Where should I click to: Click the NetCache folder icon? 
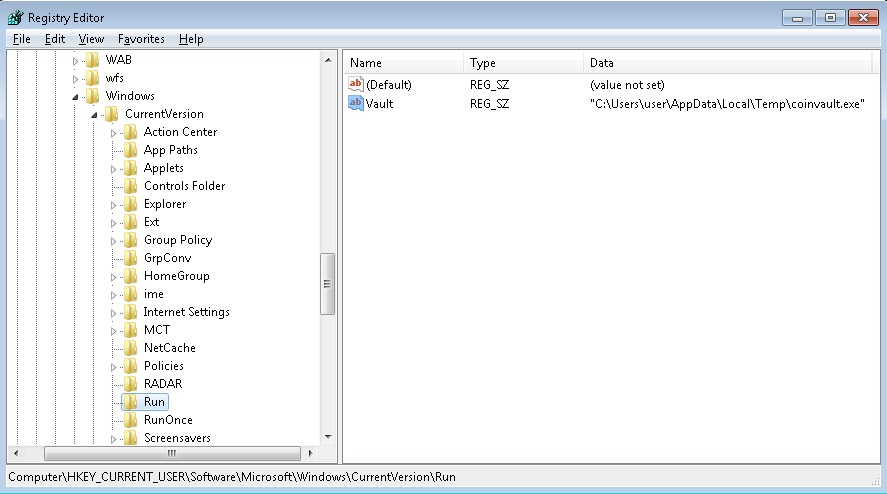tap(131, 348)
